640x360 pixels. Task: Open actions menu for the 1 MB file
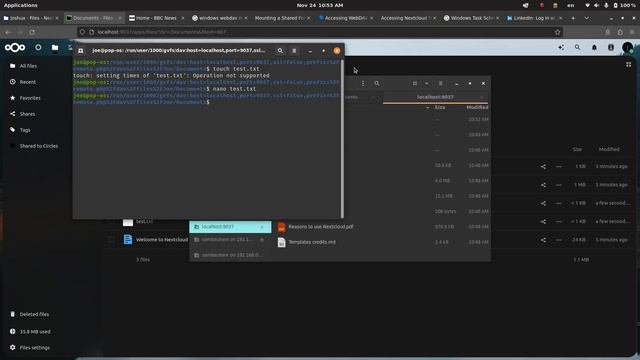tap(559, 185)
